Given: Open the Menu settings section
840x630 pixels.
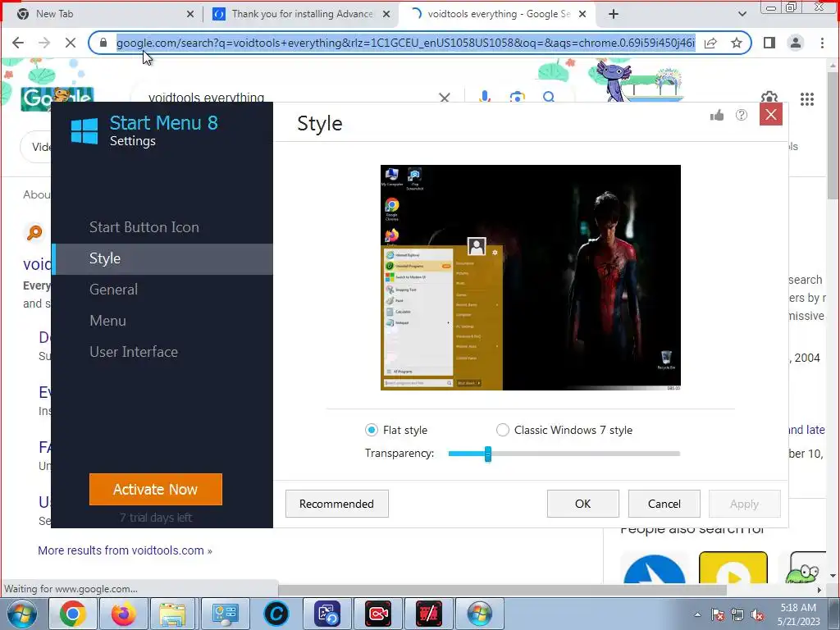Looking at the screenshot, I should click(107, 321).
